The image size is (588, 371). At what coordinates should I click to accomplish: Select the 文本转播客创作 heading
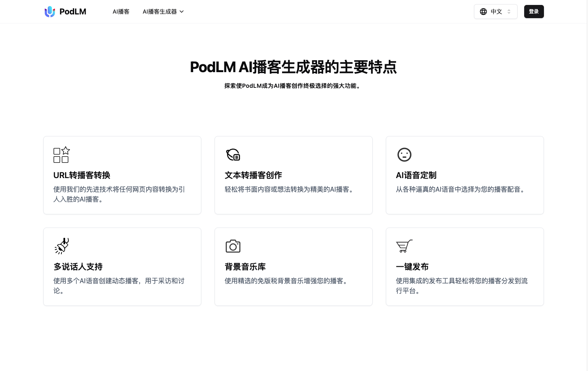(253, 175)
